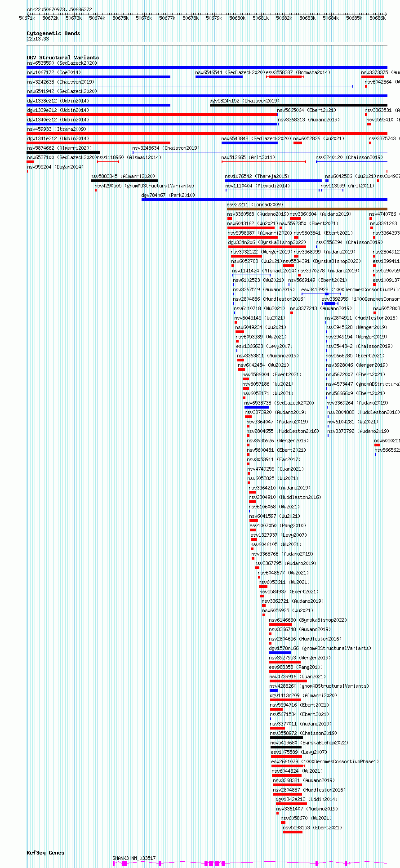Select nsv3248634 (Chaisson2019) label
The width and height of the screenshot is (400, 868).
click(166, 148)
